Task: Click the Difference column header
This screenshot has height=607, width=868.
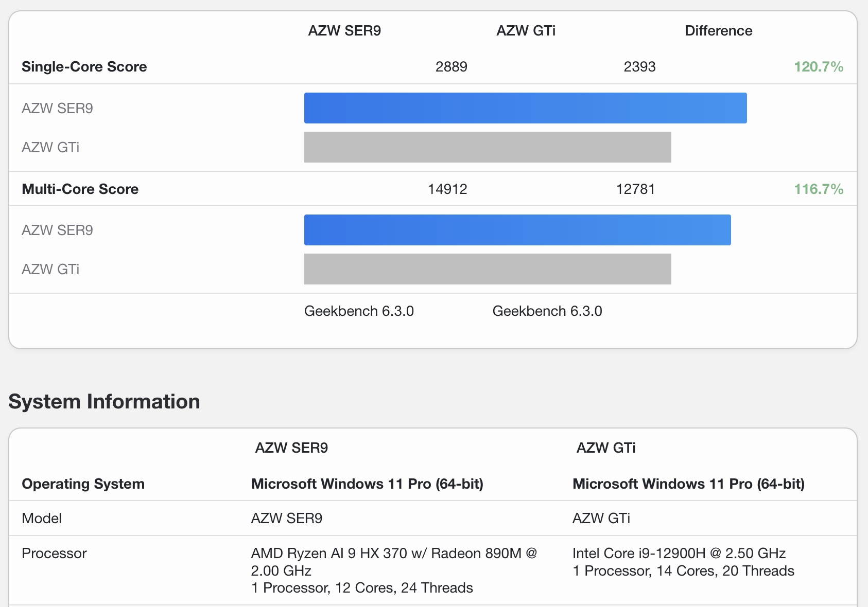Action: coord(718,31)
